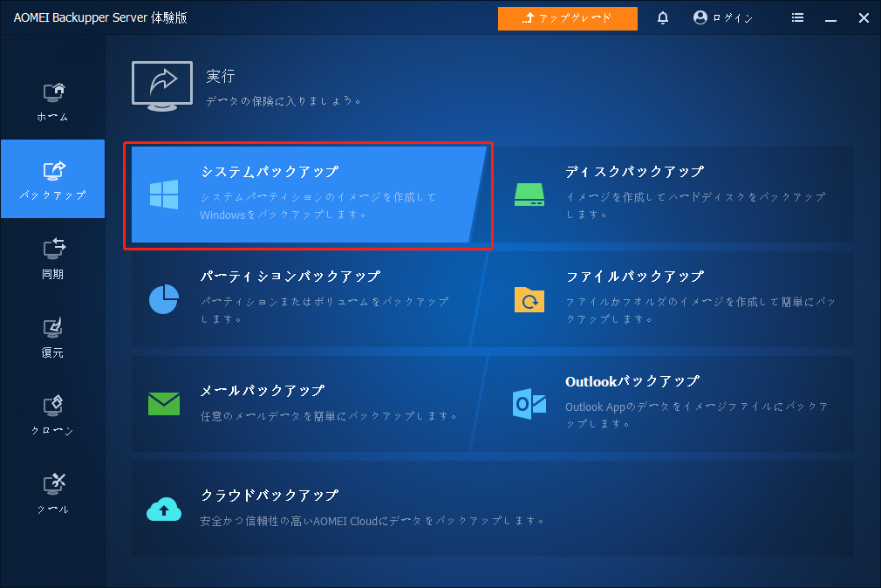Choose メールバックアップ title
The image size is (881, 588).
pyautogui.click(x=263, y=390)
